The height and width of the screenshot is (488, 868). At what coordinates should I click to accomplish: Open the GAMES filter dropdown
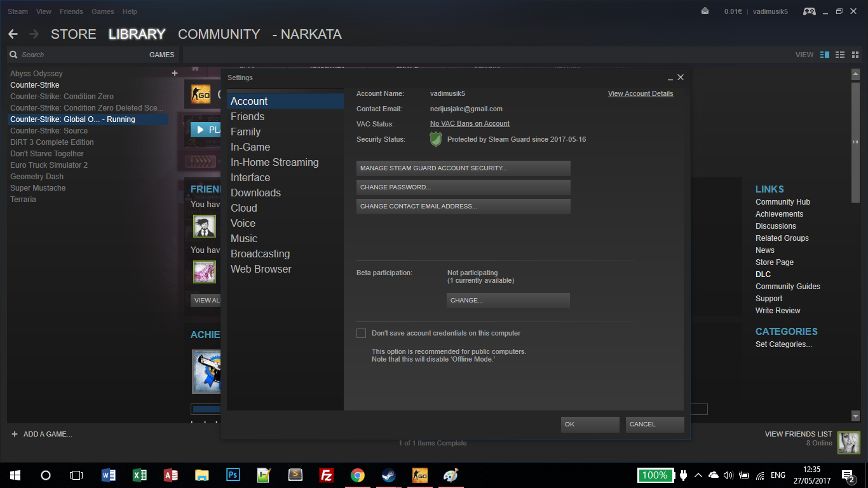click(x=161, y=55)
